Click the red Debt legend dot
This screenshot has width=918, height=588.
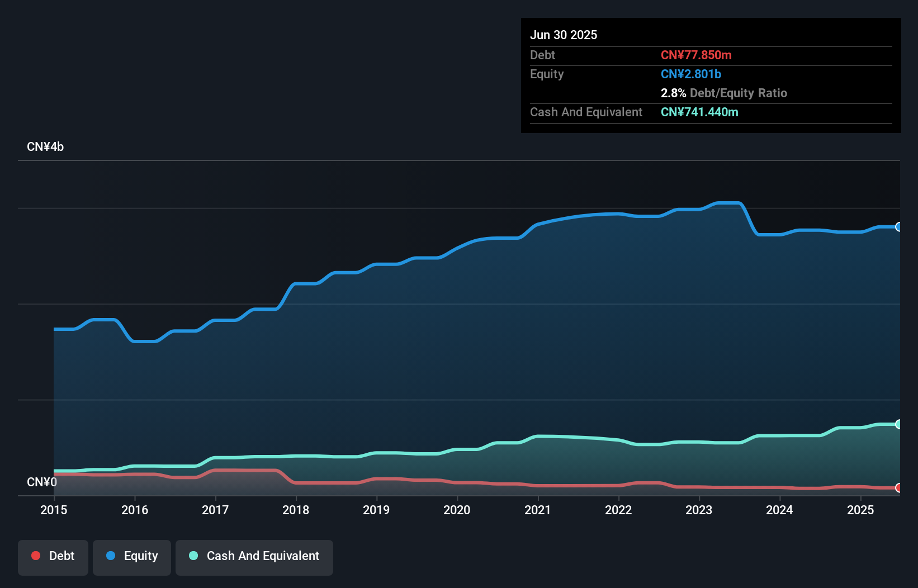click(x=35, y=556)
